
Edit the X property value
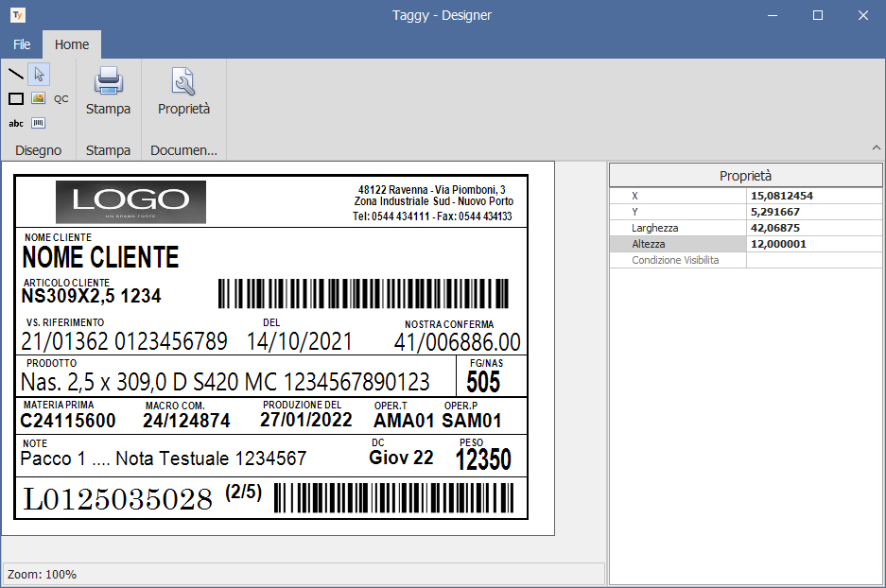(813, 196)
